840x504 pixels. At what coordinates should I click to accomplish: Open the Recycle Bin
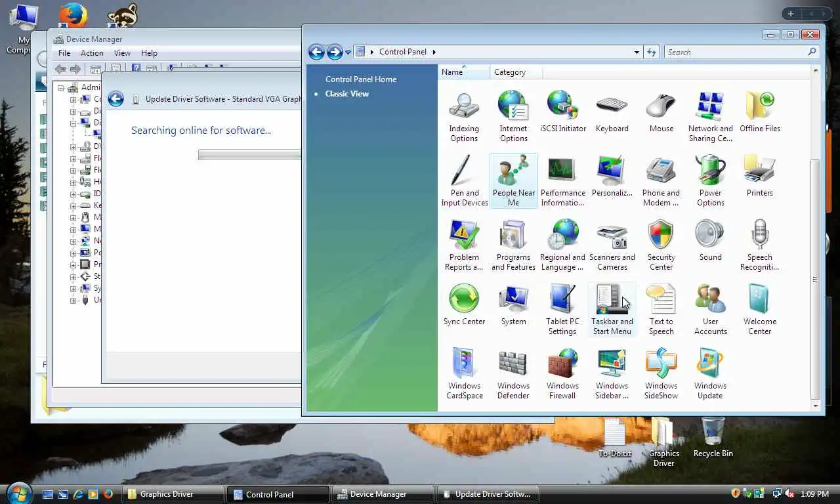[x=713, y=437]
